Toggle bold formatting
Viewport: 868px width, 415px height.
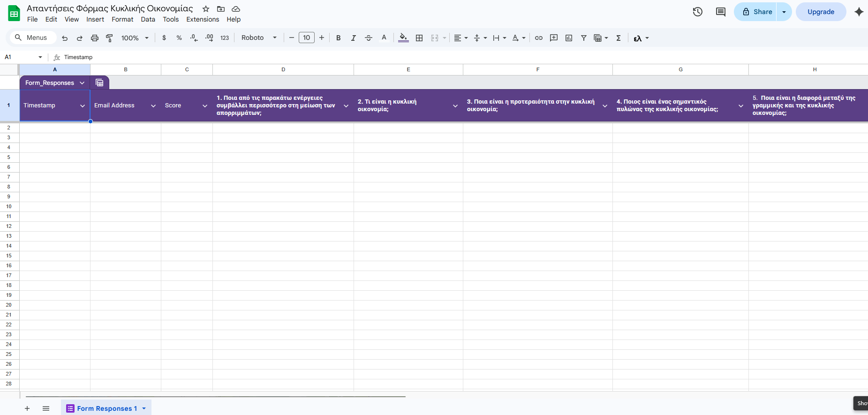(339, 38)
